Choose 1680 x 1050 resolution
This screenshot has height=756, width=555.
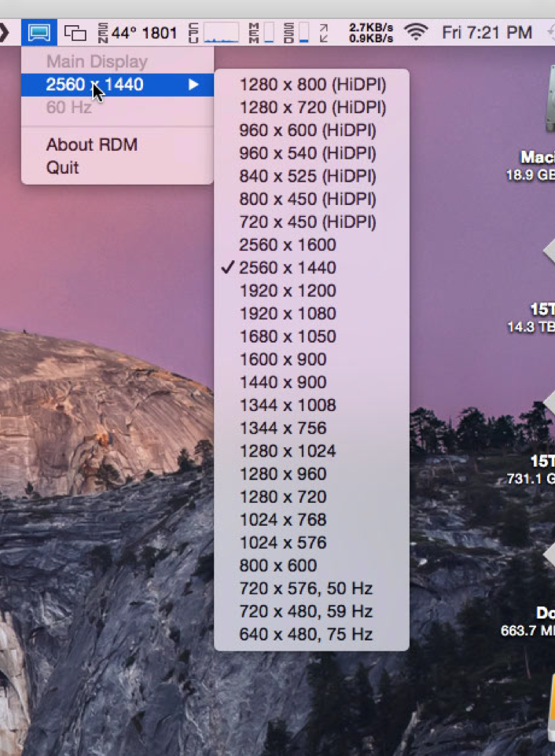coord(312,336)
